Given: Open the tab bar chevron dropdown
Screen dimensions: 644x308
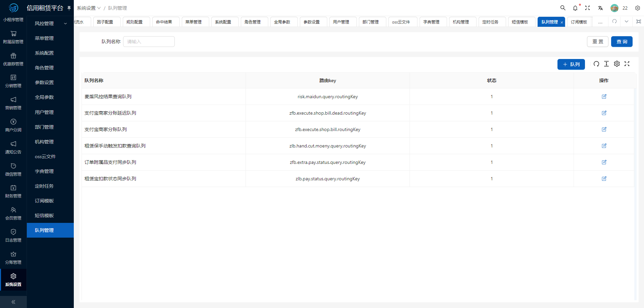Looking at the screenshot, I should pyautogui.click(x=627, y=21).
